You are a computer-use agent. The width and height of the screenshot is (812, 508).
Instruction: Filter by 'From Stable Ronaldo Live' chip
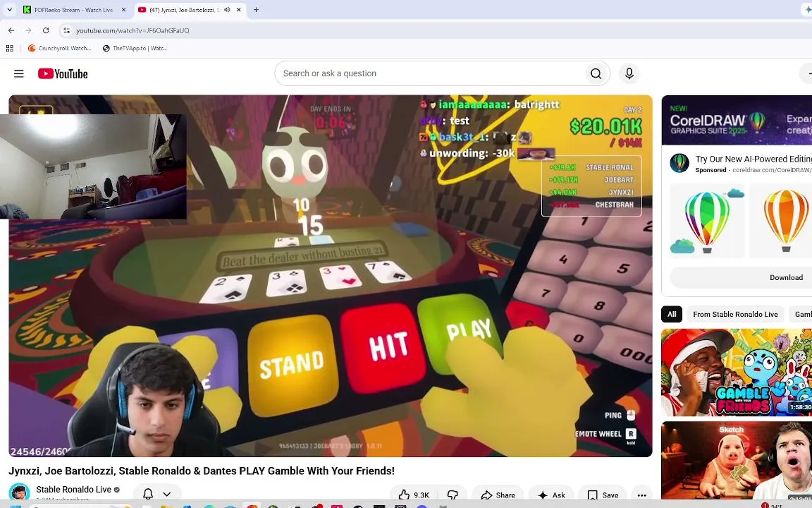click(x=735, y=314)
